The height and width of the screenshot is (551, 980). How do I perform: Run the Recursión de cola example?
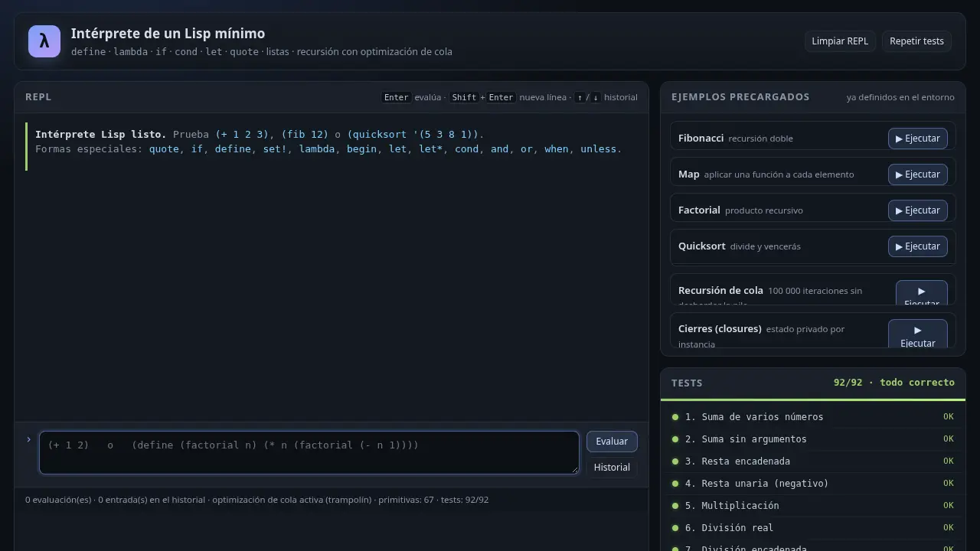[x=921, y=293]
